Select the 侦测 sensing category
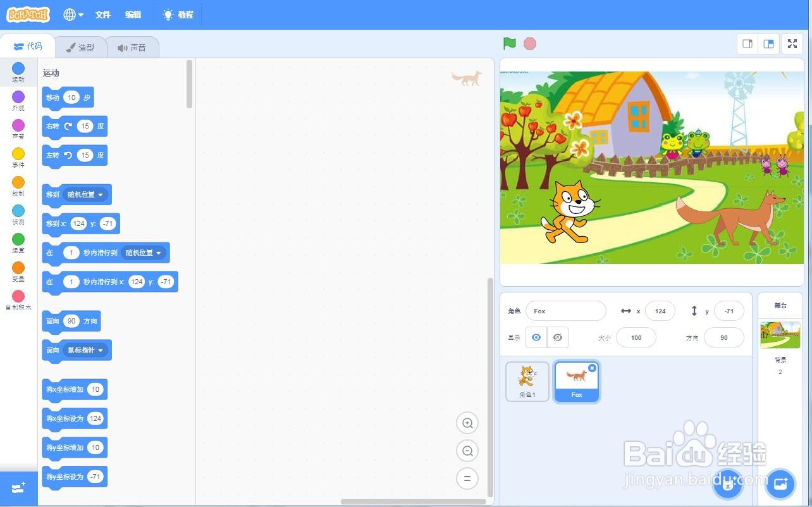The width and height of the screenshot is (812, 507). 18,215
